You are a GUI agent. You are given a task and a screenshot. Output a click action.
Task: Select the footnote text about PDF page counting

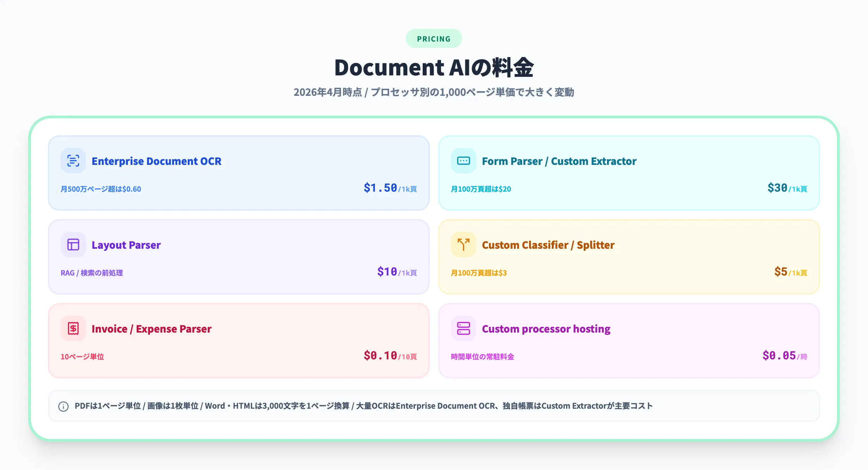363,406
